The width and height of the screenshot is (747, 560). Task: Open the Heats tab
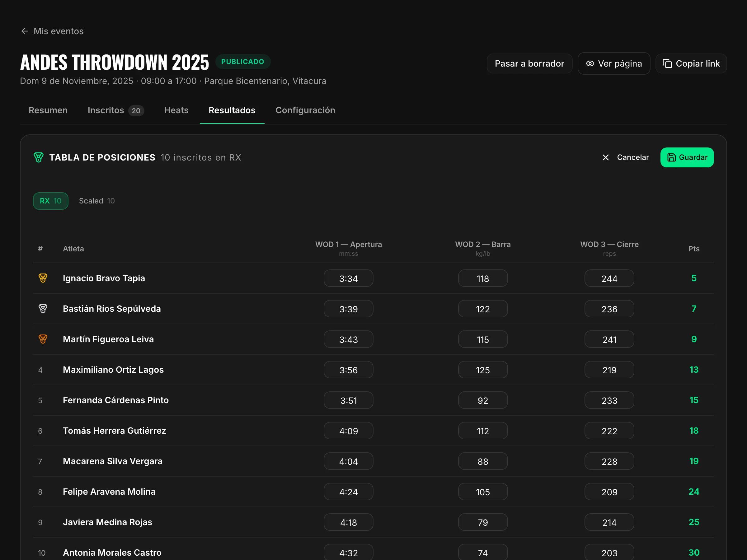coord(176,110)
